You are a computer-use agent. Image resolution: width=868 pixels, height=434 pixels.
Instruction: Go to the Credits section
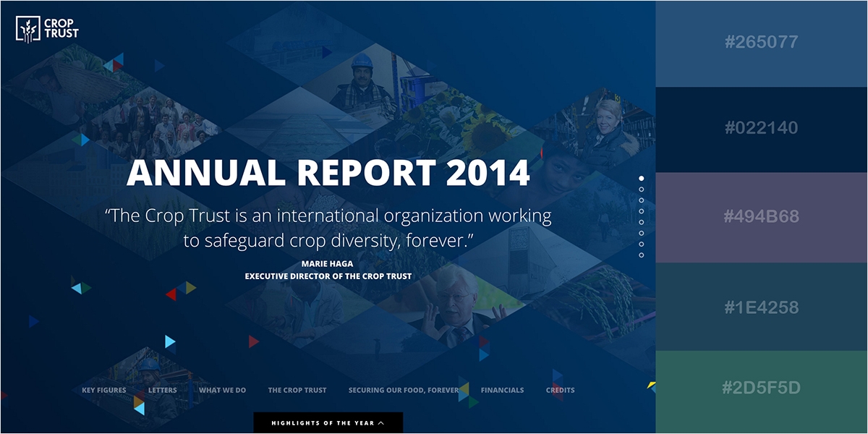click(560, 391)
